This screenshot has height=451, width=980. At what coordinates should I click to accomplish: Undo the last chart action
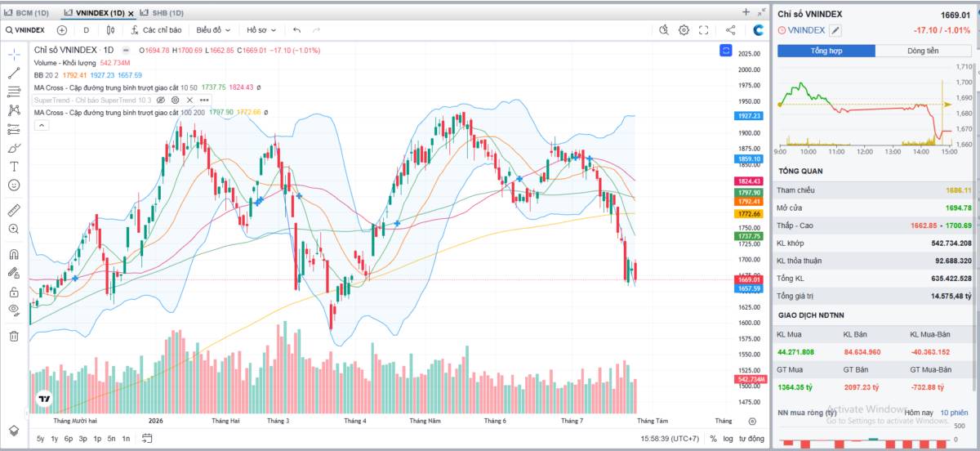[296, 30]
